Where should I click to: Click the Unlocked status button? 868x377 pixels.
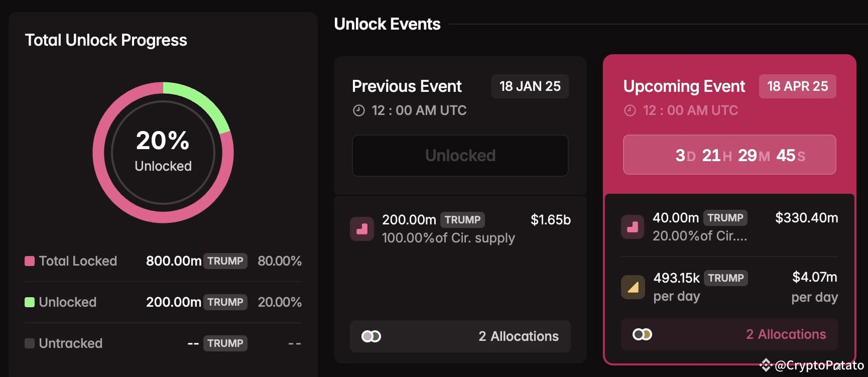click(460, 156)
